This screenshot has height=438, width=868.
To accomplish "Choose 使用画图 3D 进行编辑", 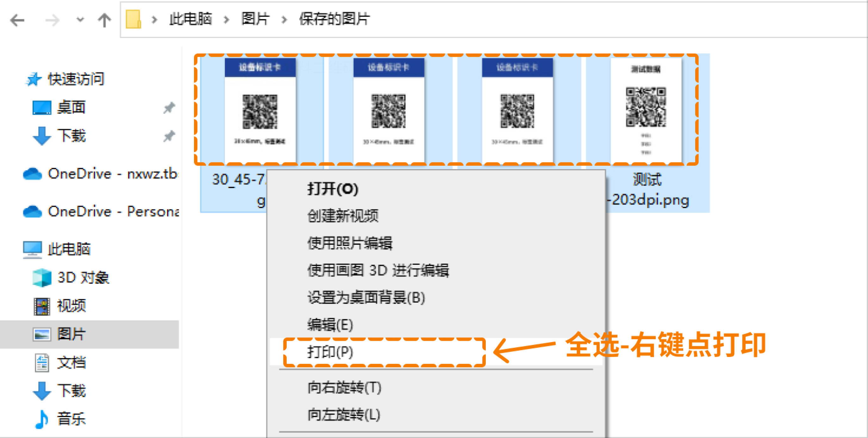I will pyautogui.click(x=378, y=270).
